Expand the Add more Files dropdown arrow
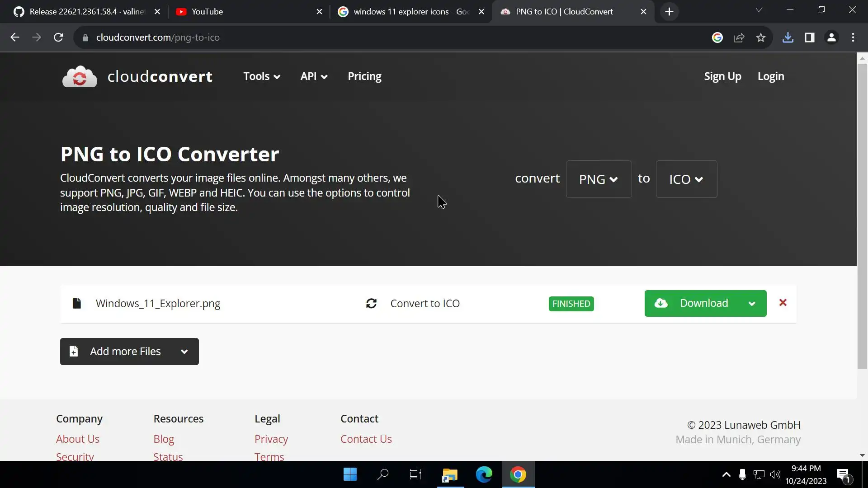The width and height of the screenshot is (868, 488). point(184,352)
